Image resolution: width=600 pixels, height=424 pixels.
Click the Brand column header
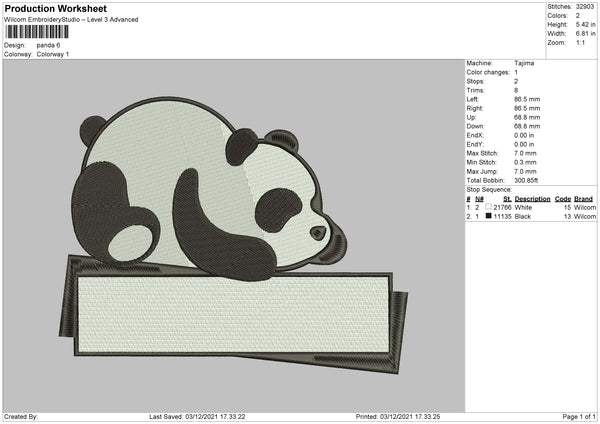pyautogui.click(x=584, y=199)
